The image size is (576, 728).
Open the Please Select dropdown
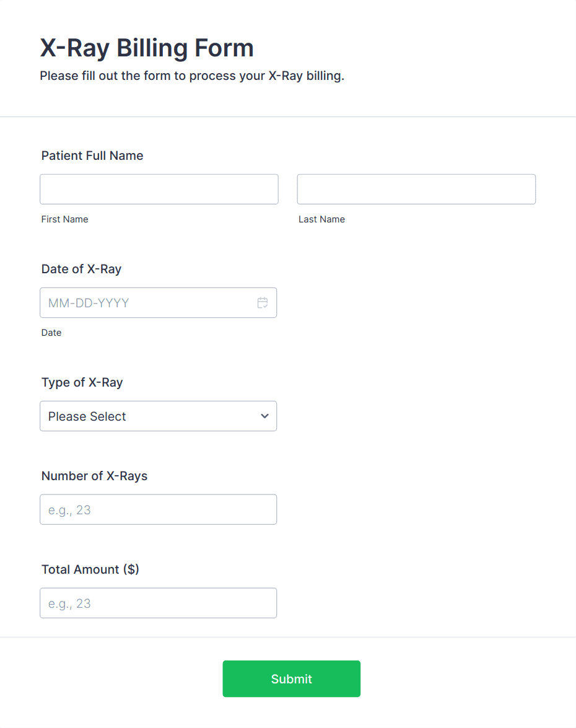(159, 416)
